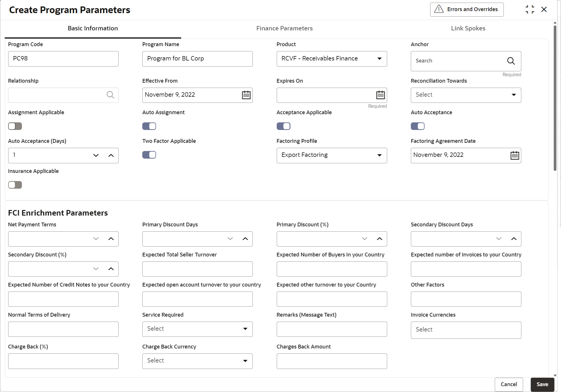Click the Anchor search magnifier icon

(x=511, y=61)
